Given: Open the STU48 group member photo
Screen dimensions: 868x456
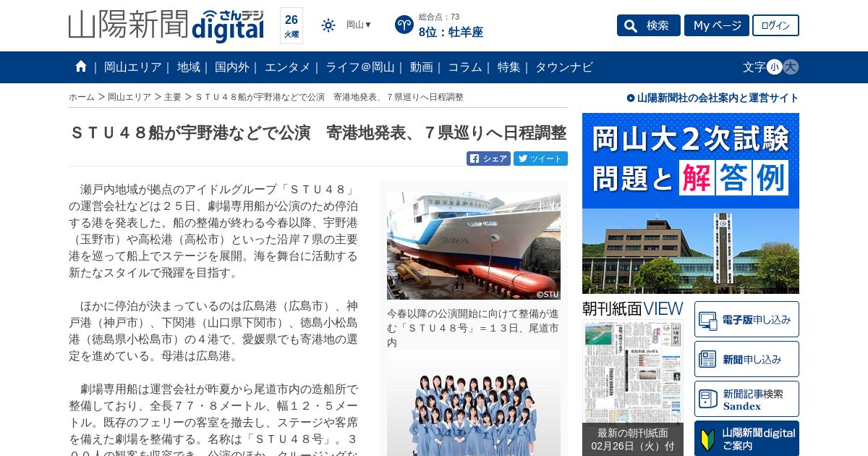Looking at the screenshot, I should 474,404.
